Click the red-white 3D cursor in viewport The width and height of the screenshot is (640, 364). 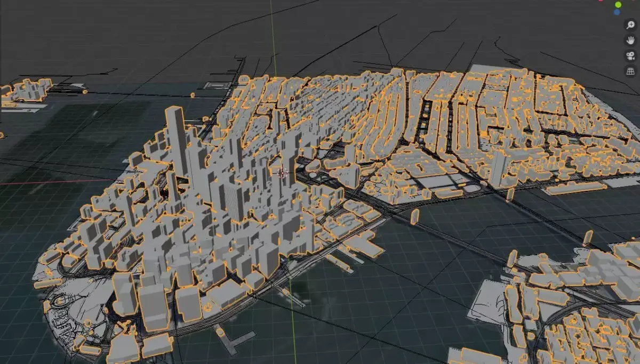point(282,172)
